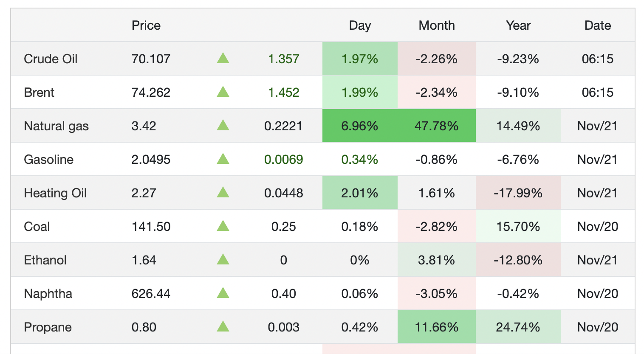Select Propane price 0.80

[x=144, y=327]
